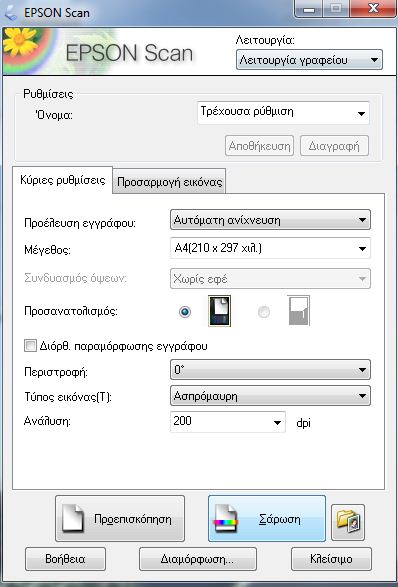Screen dimensions: 398x587
Task: Click the Ανάλυση 200 dpi field
Action: click(228, 422)
